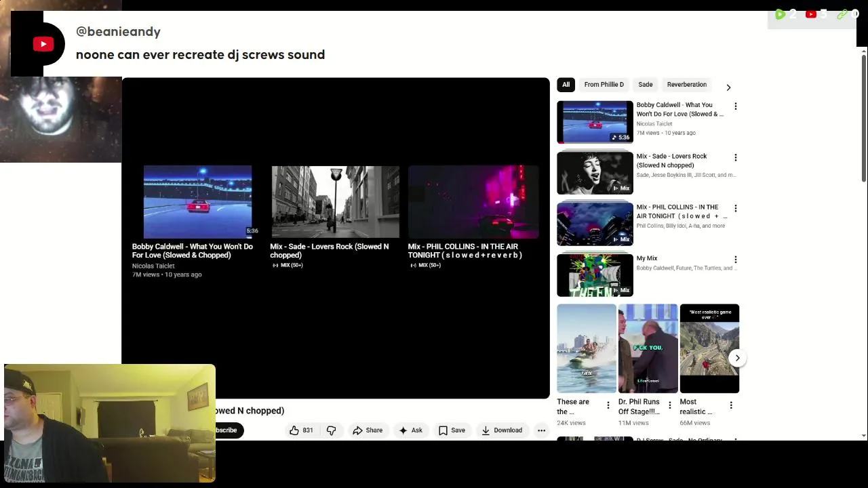
Task: Play end-screen Bobby Caldwell Slowed & Chopped video
Action: [x=198, y=202]
